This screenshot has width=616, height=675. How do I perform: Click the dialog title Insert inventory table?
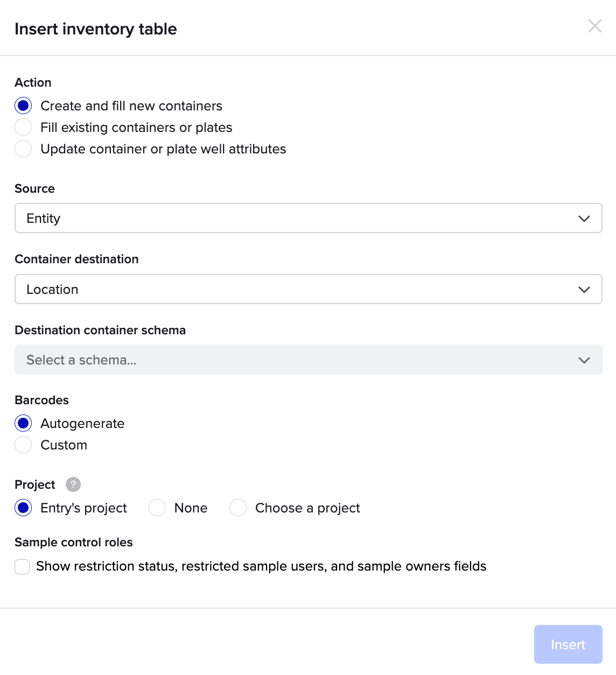tap(96, 29)
